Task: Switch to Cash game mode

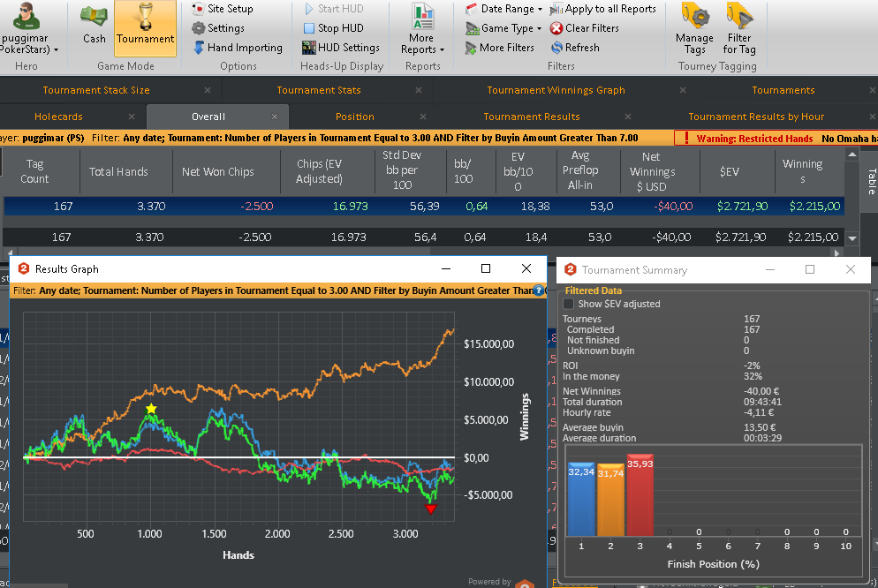Action: (x=94, y=26)
